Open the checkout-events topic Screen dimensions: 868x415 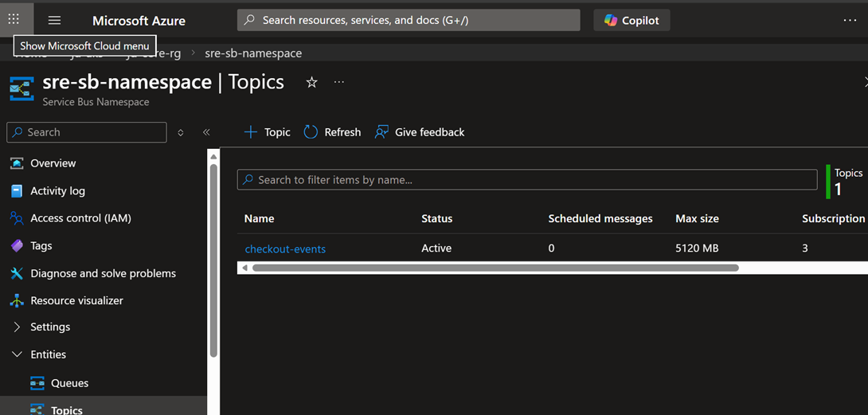pos(285,249)
